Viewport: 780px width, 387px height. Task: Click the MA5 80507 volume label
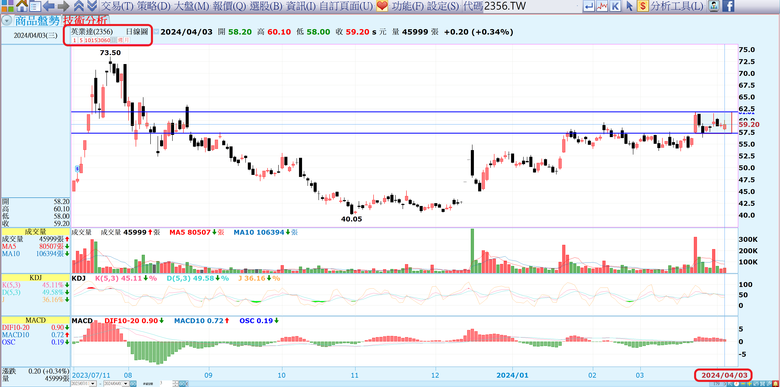tap(191, 232)
